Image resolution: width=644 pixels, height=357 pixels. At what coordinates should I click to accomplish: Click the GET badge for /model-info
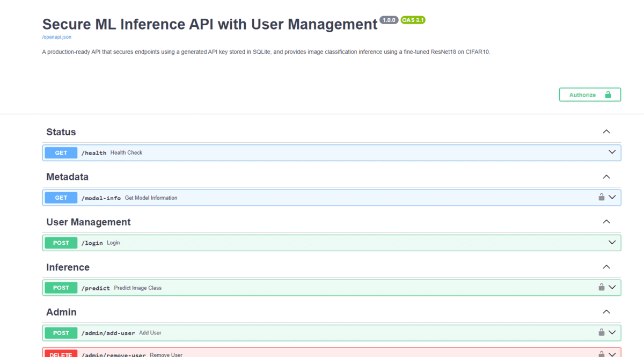pos(61,198)
